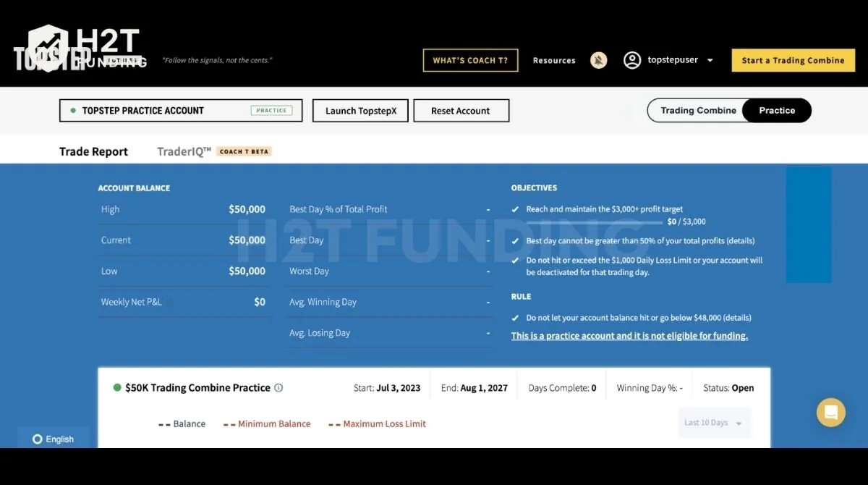Open the TOPSTEP PRACTICE ACCOUNT selector
The image size is (868, 485).
(181, 111)
